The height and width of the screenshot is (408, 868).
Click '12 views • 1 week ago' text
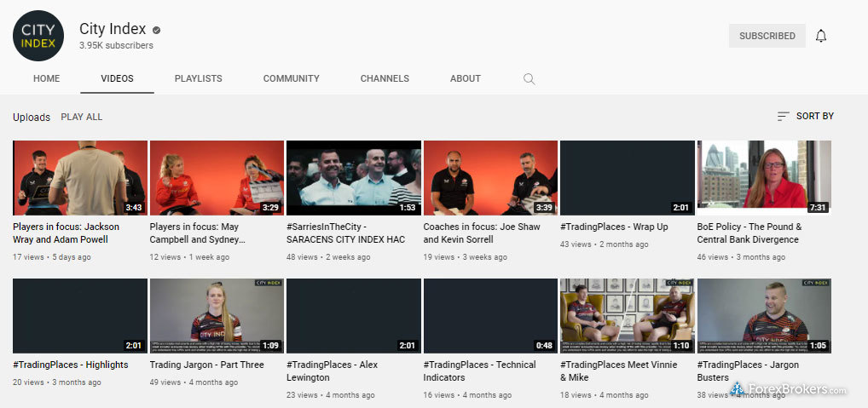pyautogui.click(x=188, y=257)
